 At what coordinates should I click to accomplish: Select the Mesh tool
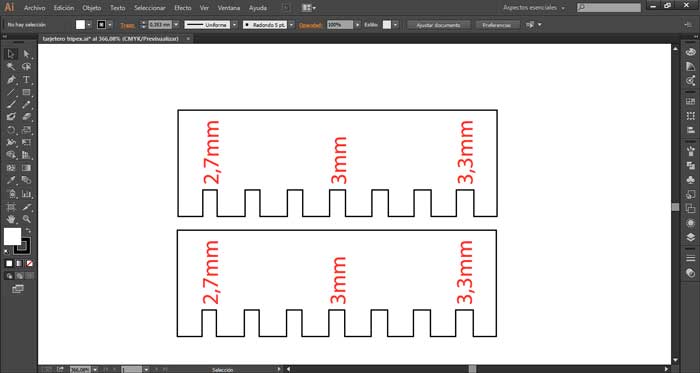tap(11, 168)
